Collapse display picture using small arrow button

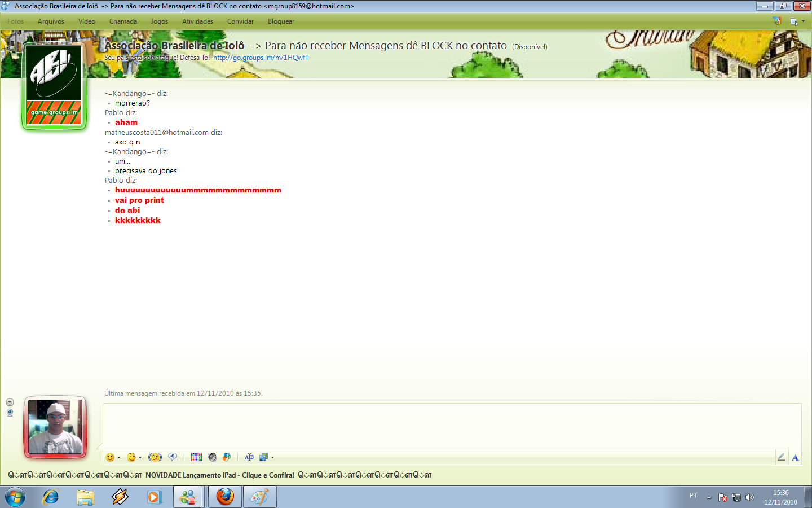pos(10,402)
